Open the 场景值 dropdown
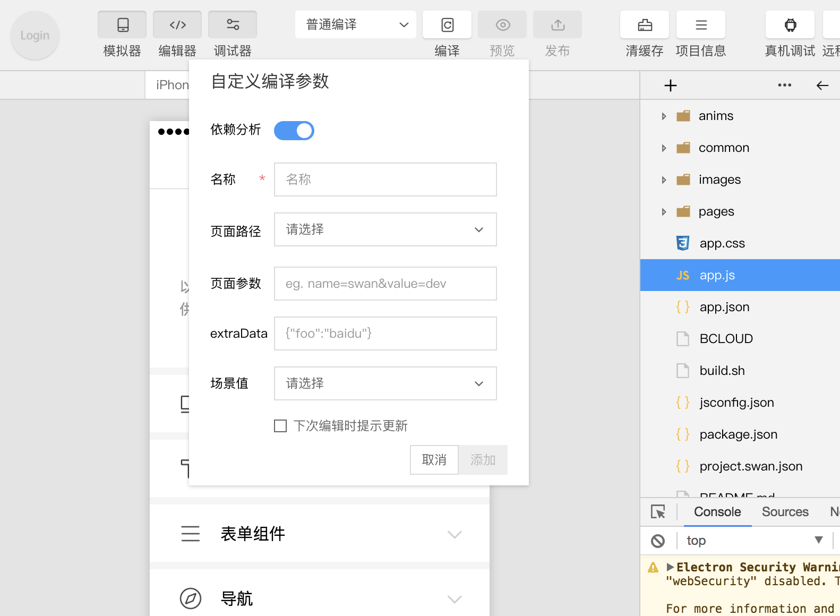This screenshot has height=616, width=840. (x=385, y=383)
